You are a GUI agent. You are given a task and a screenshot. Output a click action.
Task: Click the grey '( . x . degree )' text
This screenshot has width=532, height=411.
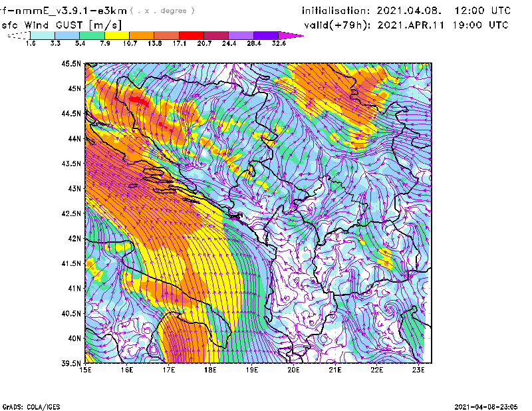coord(162,11)
